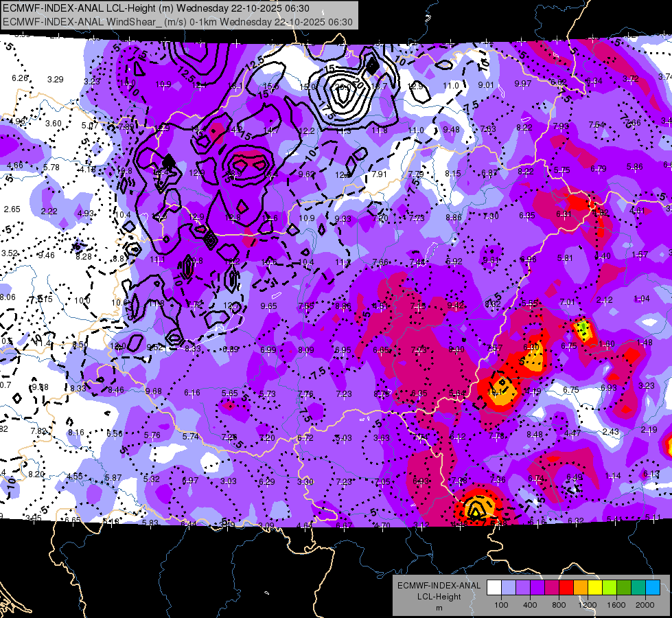Viewport: 672px width, 618px height.
Task: Click the wind shear value 9.46
Action: coord(46,255)
